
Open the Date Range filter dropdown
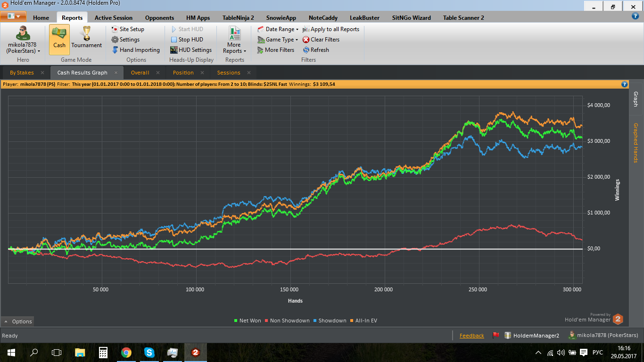click(x=278, y=29)
